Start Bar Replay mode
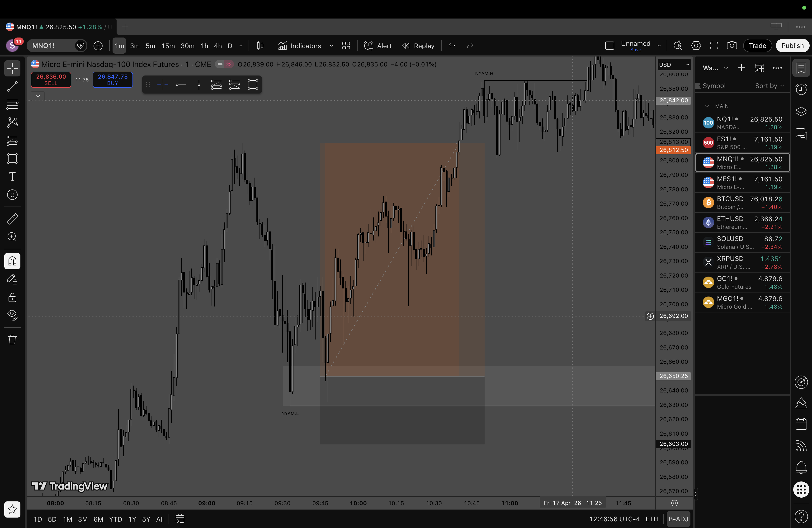 point(418,46)
